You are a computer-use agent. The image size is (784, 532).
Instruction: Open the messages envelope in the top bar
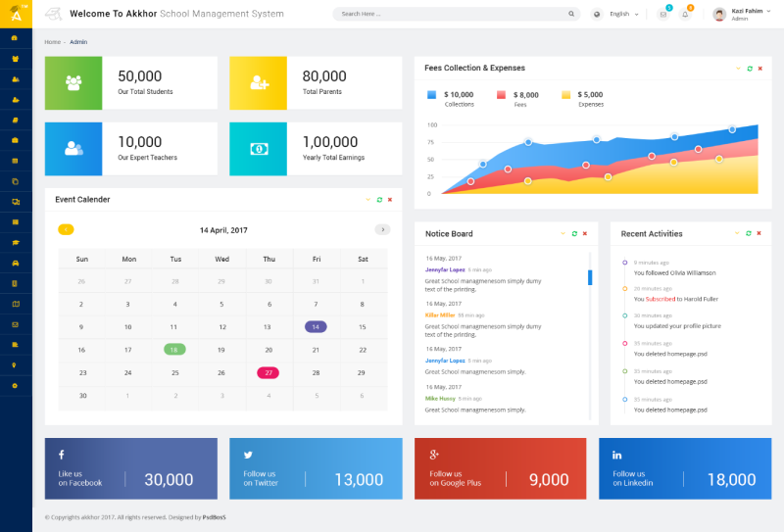(662, 15)
